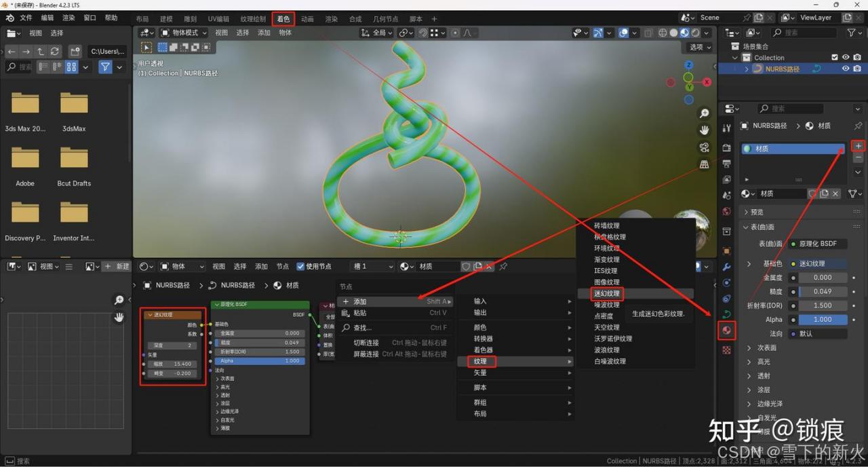Open the 选项 options dropdown in viewport
This screenshot has height=467, width=868.
701,48
